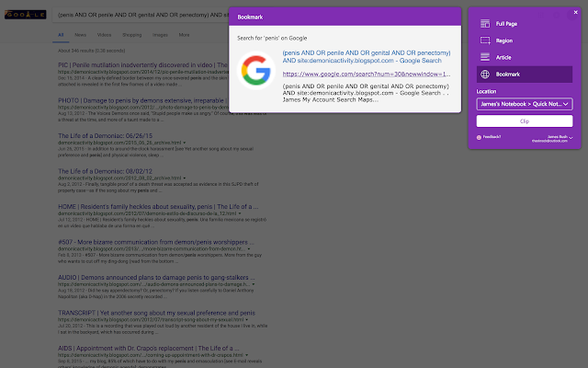Expand arrow next to 2012_08_02_archive.html URL
588x368 pixels.
pos(185,178)
